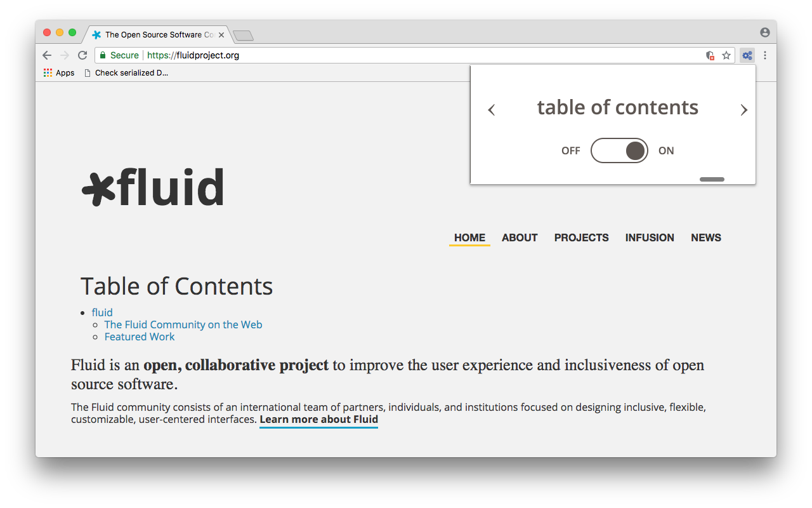Click the Secure site info indicator
Viewport: 812px width, 508px height.
(x=119, y=55)
